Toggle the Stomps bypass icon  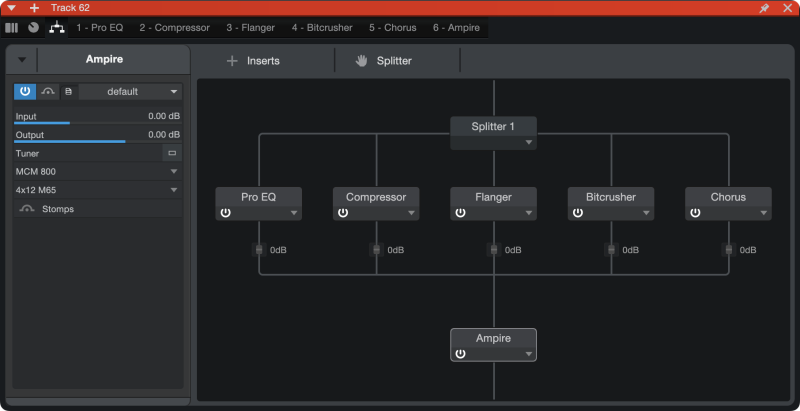coord(27,209)
